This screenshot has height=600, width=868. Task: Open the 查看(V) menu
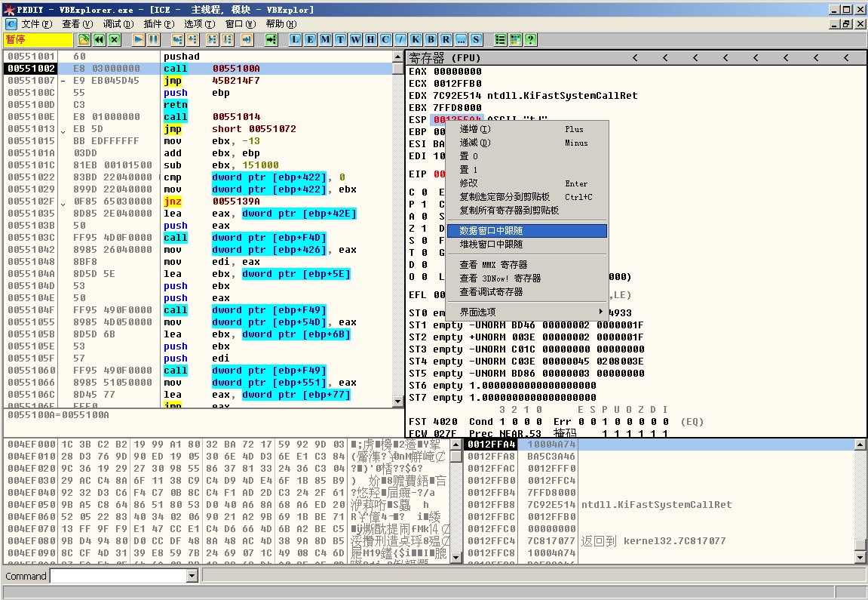click(78, 24)
